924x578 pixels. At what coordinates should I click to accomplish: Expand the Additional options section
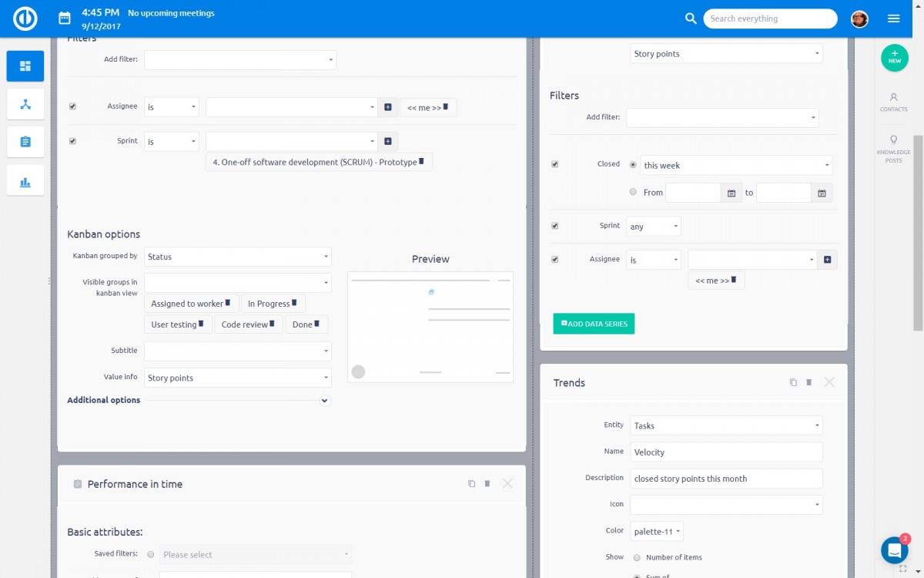(324, 401)
